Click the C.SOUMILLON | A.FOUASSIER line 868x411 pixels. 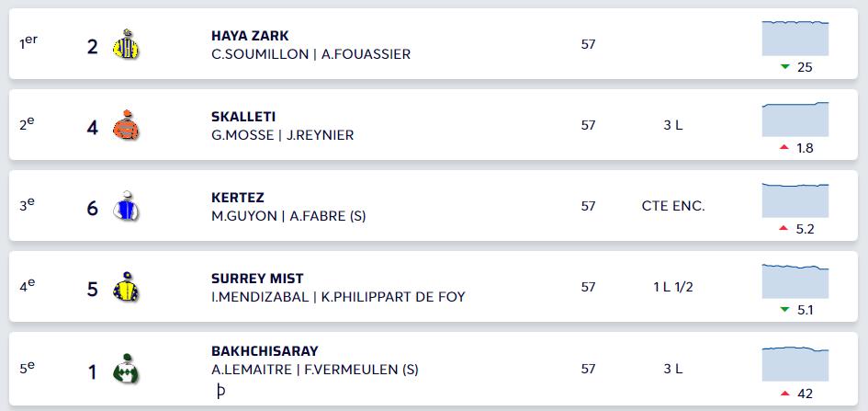pyautogui.click(x=310, y=54)
